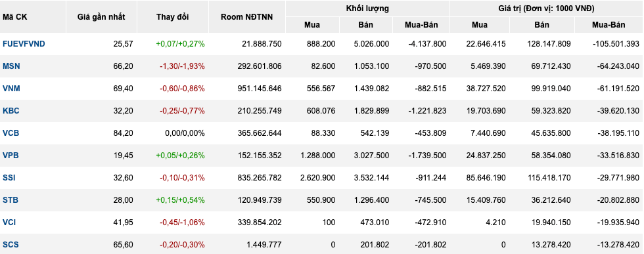This screenshot has width=644, height=254.
Task: Open the VPB stock link
Action: pyautogui.click(x=11, y=156)
